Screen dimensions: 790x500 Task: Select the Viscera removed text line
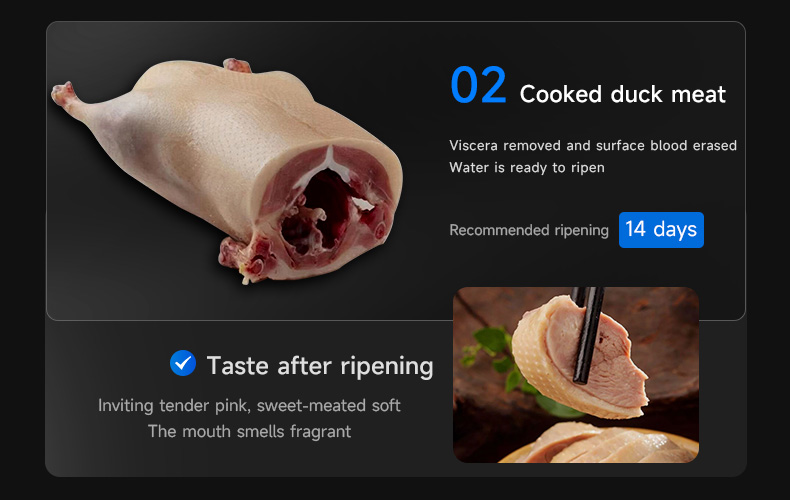click(x=593, y=146)
